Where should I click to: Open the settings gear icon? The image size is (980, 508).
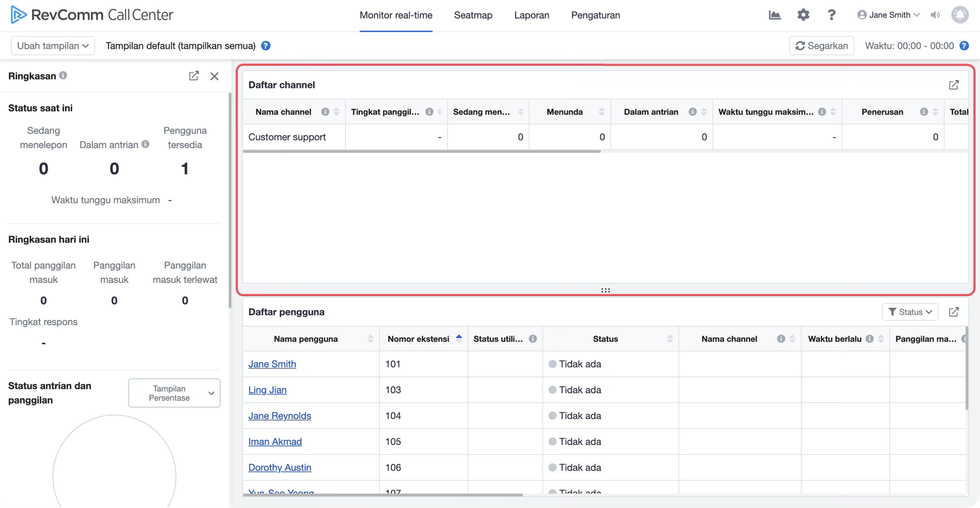coord(803,15)
